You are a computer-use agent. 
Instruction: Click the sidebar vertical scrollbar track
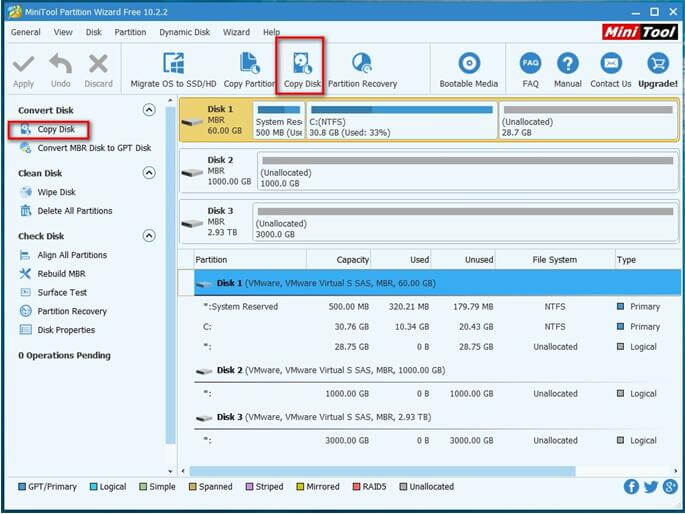click(170, 275)
